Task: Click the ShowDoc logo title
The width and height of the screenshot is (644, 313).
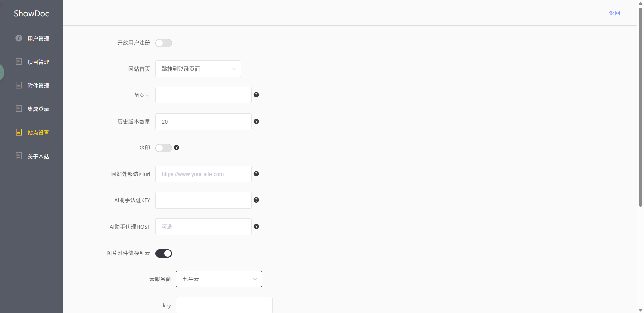Action: [32, 14]
